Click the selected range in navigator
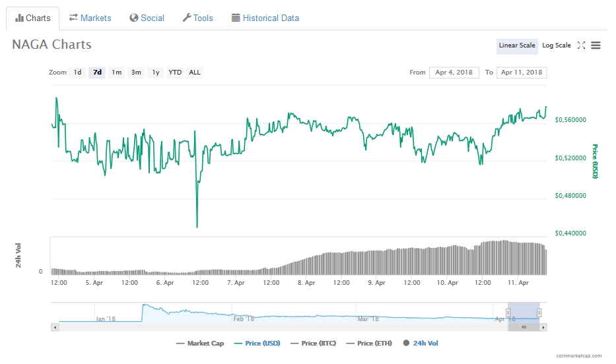The image size is (616, 364). point(524,313)
